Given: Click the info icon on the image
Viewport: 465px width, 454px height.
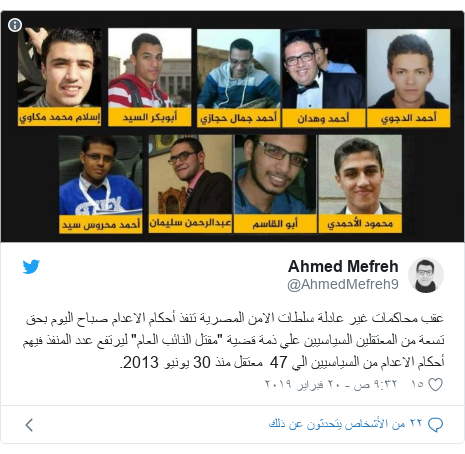Looking at the screenshot, I should tap(15, 25).
